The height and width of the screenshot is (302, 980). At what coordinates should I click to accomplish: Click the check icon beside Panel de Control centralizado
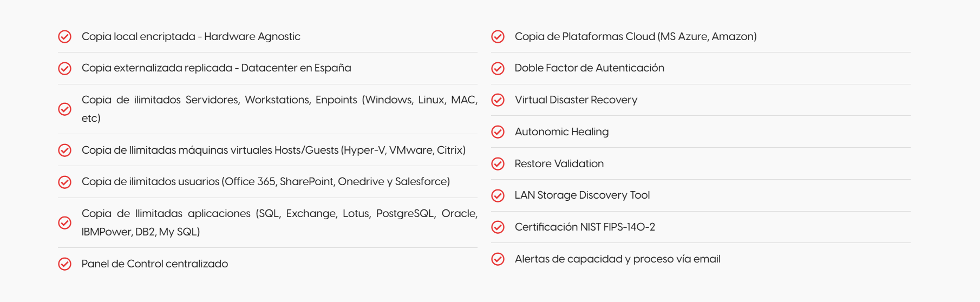[65, 264]
